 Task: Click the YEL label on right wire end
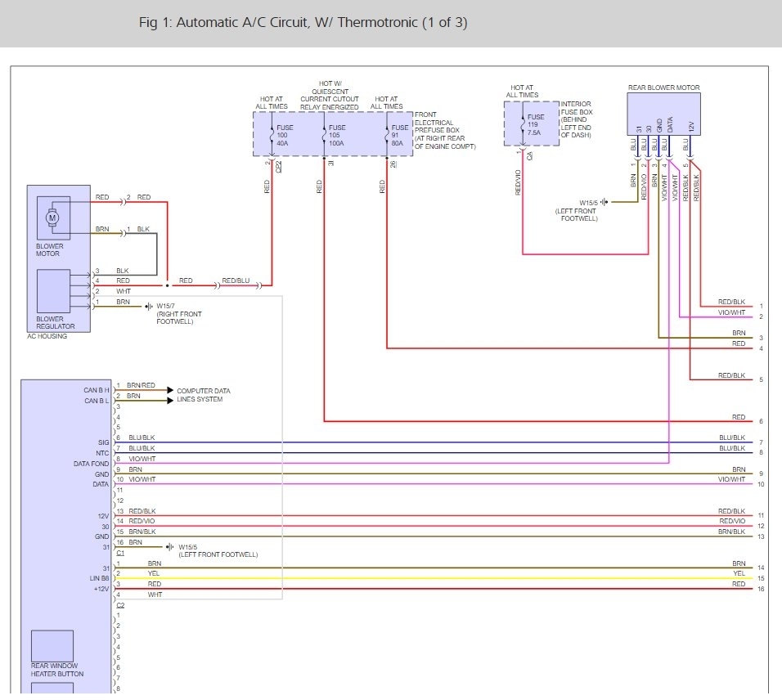click(x=739, y=573)
